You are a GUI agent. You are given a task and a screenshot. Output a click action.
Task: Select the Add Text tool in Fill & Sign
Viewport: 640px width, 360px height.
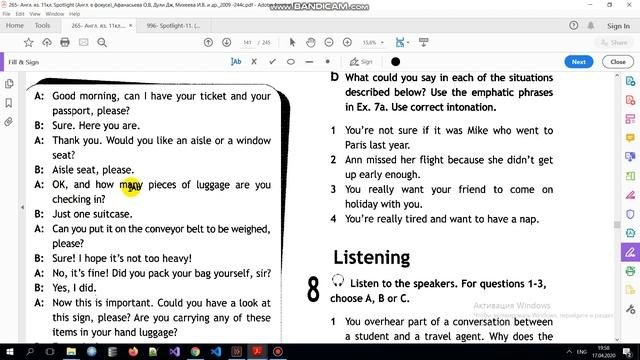pyautogui.click(x=236, y=62)
